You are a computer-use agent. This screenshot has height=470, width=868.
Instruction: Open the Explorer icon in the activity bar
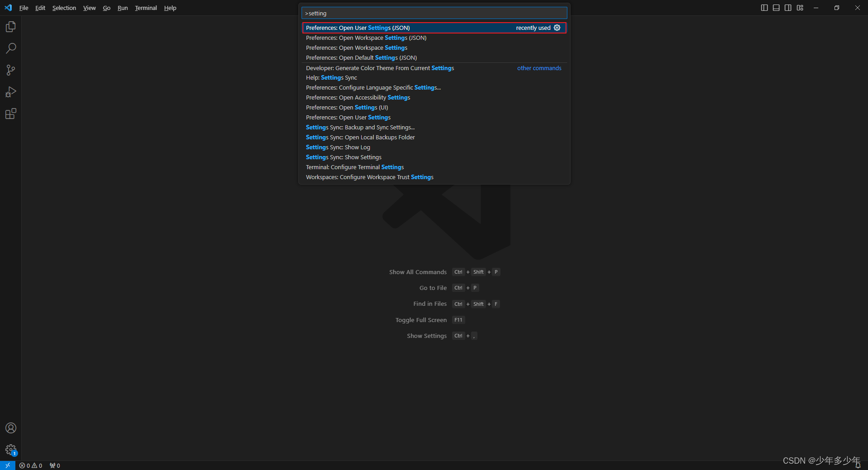click(x=10, y=26)
